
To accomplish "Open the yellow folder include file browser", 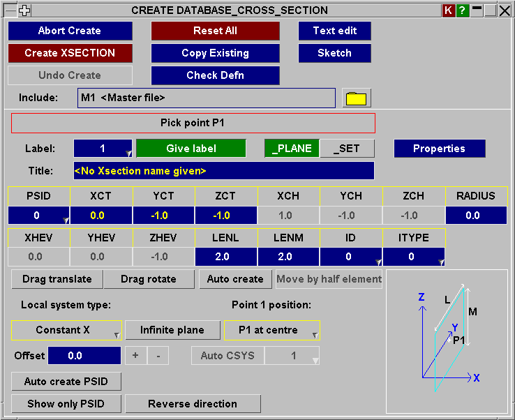I will point(357,98).
